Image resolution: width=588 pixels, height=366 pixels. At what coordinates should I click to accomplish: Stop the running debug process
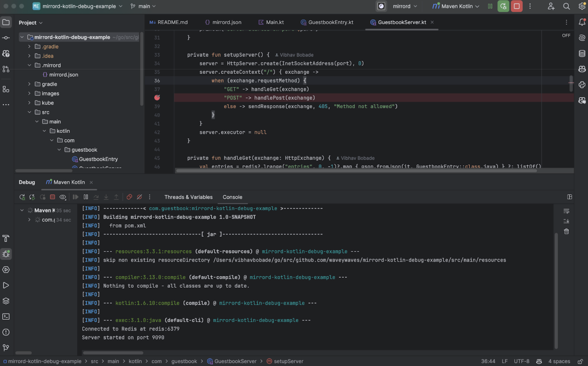pyautogui.click(x=52, y=197)
